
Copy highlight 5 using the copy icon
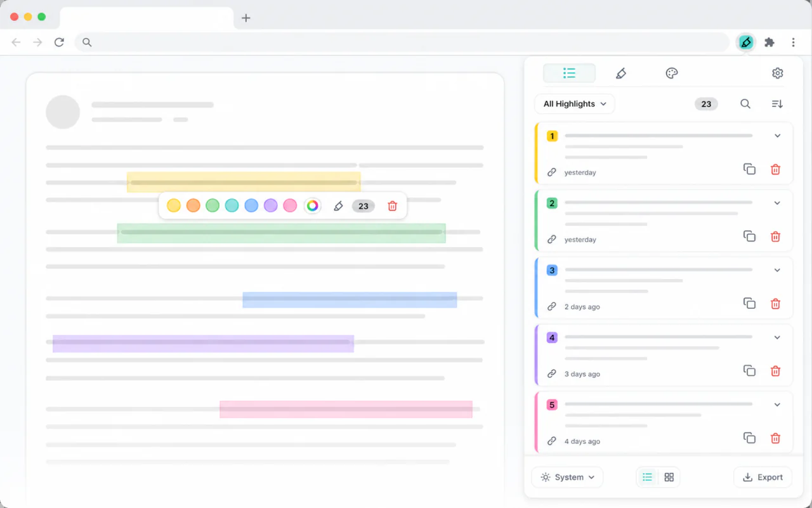click(x=749, y=438)
